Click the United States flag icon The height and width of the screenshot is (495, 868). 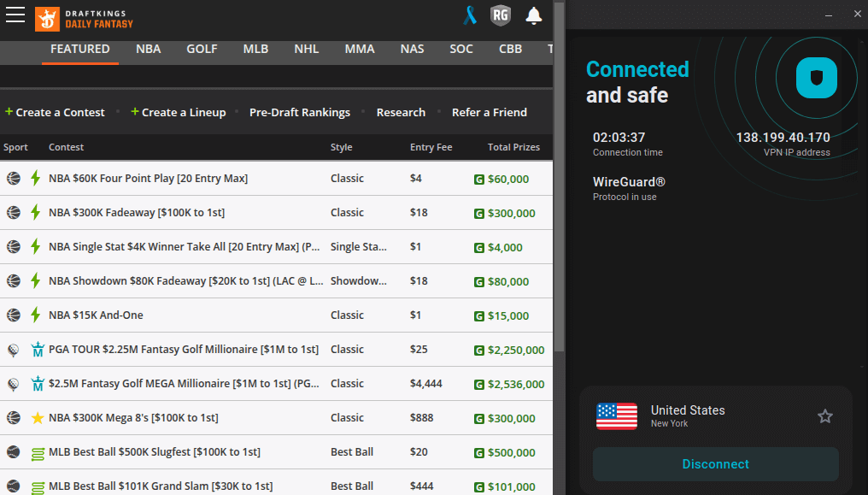tap(617, 415)
